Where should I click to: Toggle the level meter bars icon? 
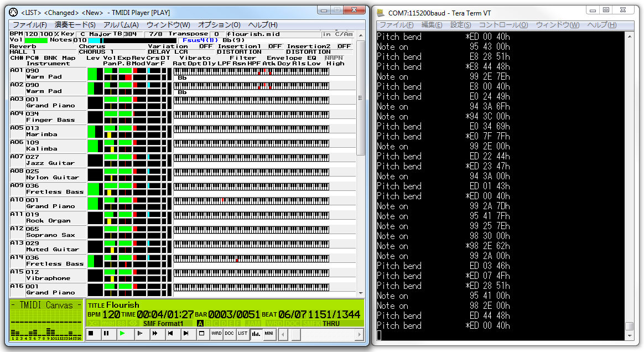pyautogui.click(x=256, y=334)
